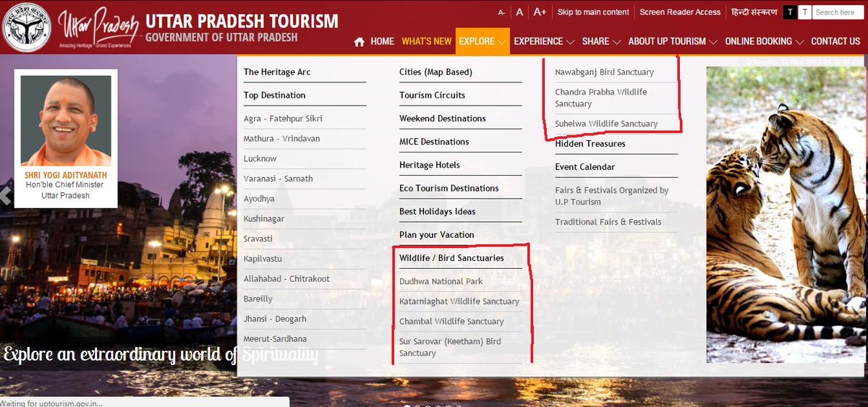Open Fairs & Festivals Organized by U.P Tourism

pos(612,196)
